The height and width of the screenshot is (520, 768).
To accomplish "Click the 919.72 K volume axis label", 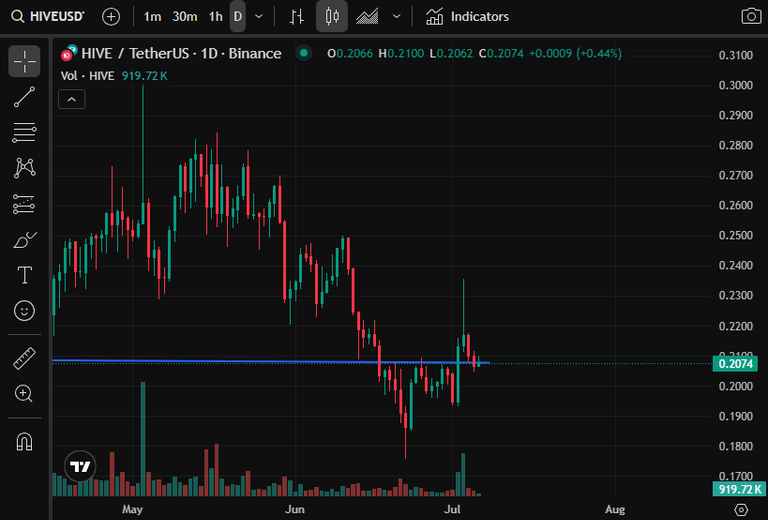I will coord(739,489).
